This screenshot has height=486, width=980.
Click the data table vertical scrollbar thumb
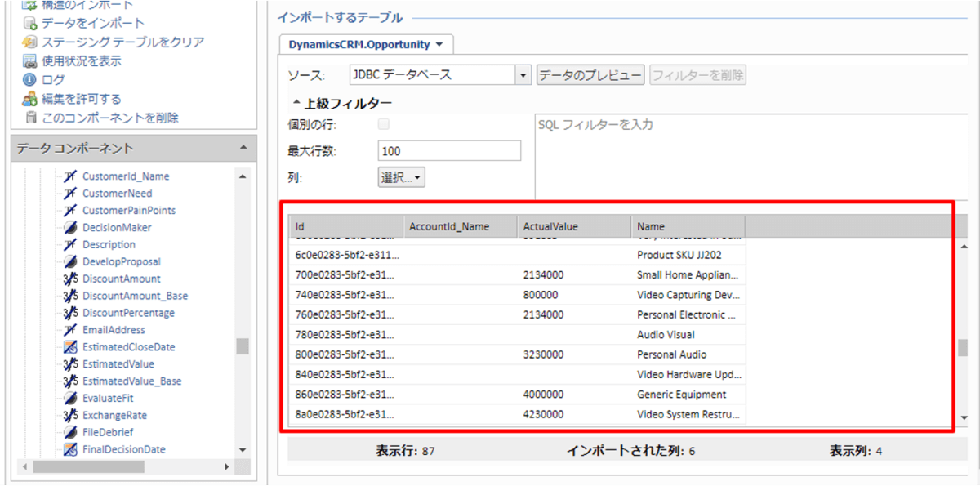(x=963, y=348)
